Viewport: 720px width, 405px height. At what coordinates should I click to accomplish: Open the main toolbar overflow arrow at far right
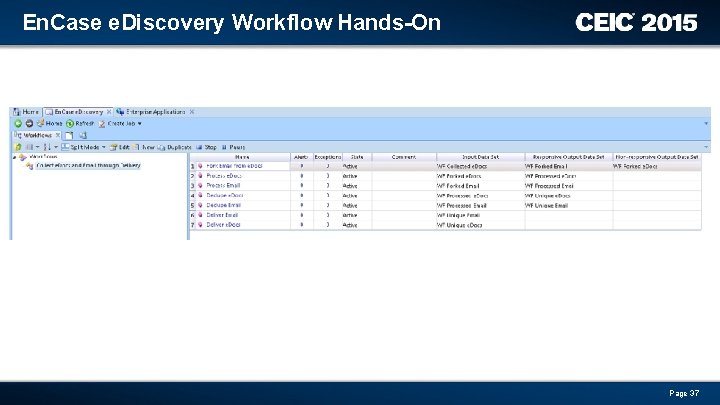click(706, 124)
